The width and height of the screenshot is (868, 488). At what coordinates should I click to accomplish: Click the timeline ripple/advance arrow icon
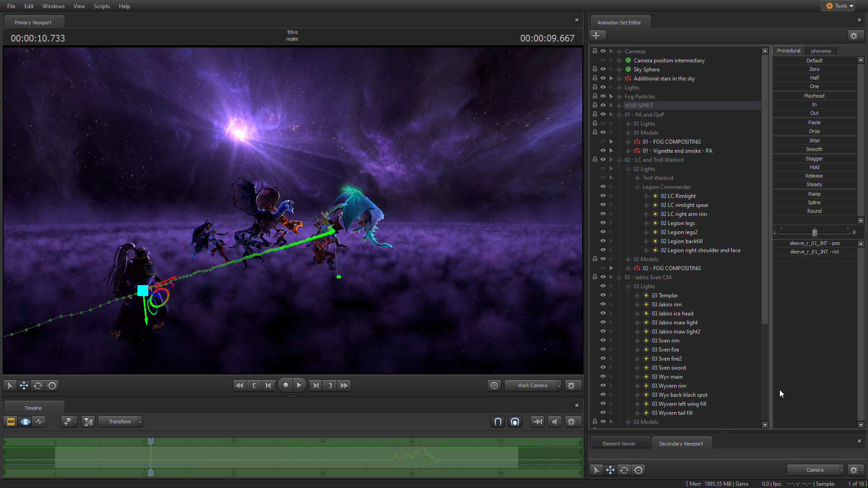[x=537, y=422]
